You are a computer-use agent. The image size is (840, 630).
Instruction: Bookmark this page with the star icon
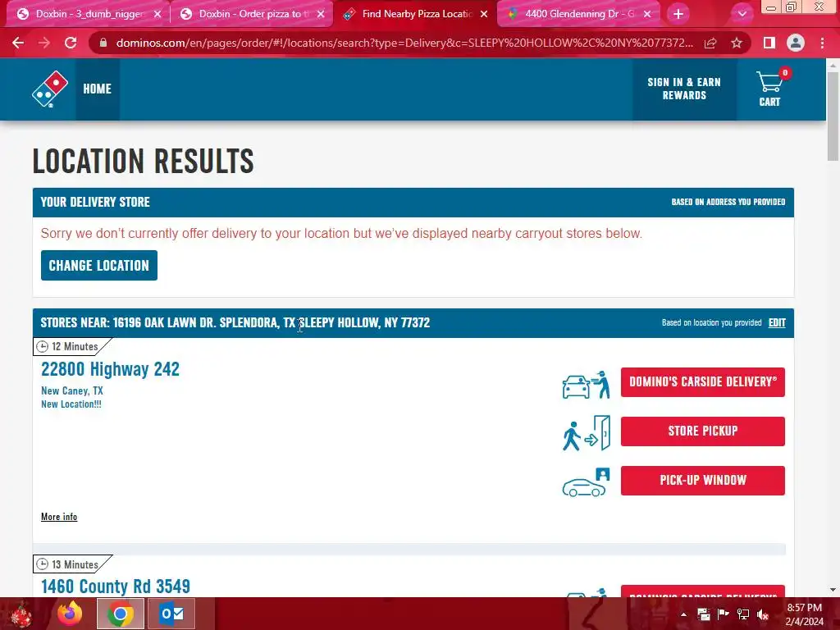tap(737, 43)
